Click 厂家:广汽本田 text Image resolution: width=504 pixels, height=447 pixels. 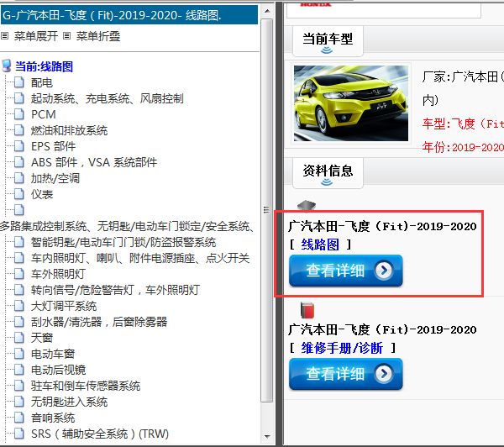pyautogui.click(x=463, y=76)
